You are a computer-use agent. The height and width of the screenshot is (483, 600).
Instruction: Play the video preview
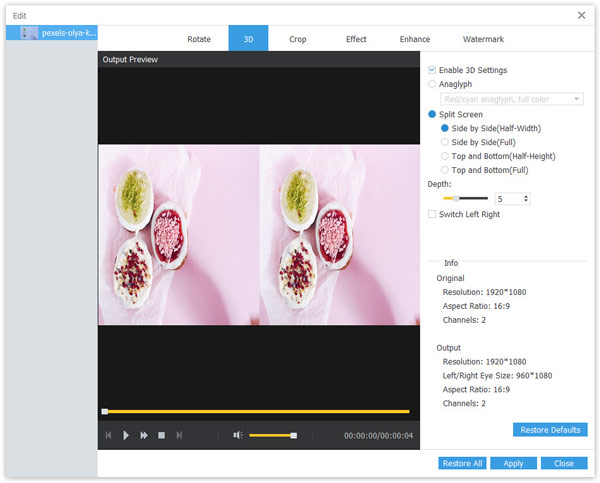click(126, 435)
